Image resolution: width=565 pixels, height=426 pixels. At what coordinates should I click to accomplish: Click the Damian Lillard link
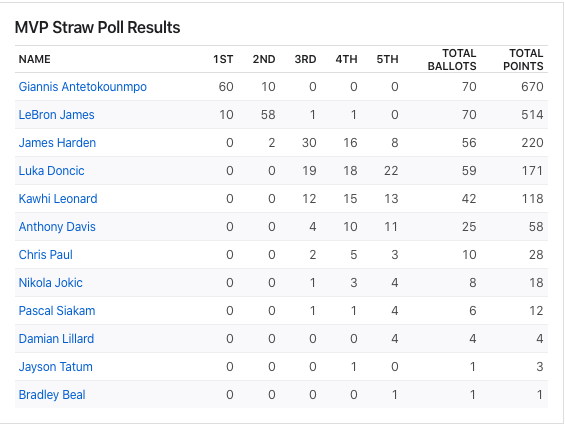56,338
